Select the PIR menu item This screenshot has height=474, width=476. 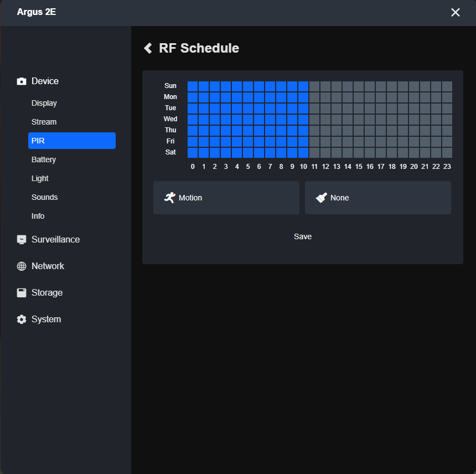[x=72, y=141]
